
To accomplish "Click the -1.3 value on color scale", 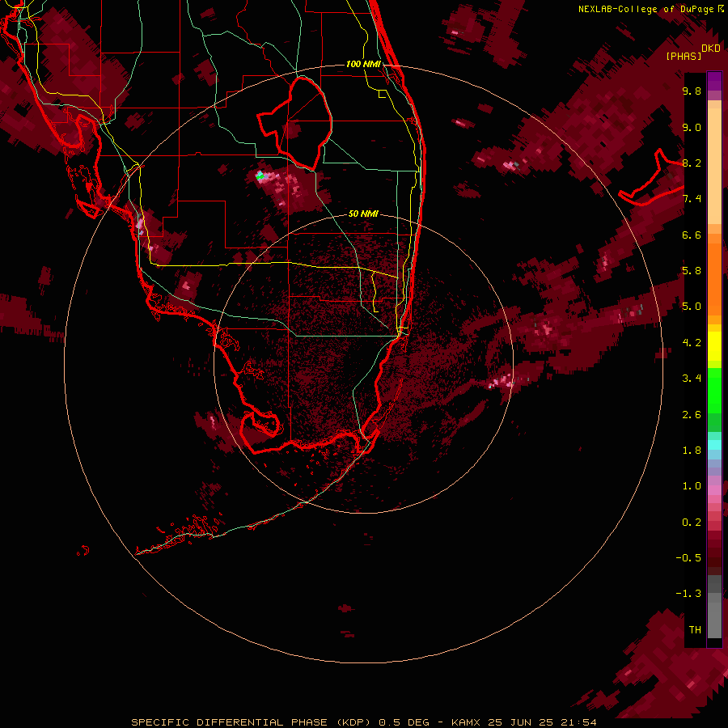I will 688,595.
